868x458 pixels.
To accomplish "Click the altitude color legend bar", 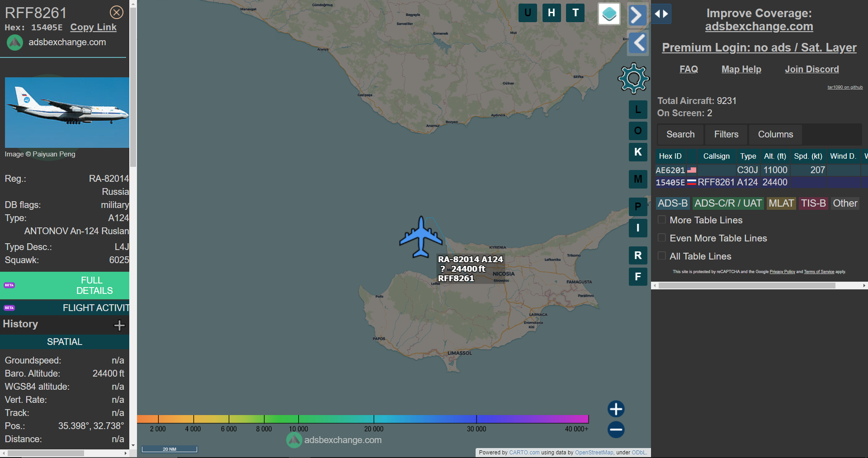I will 363,419.
